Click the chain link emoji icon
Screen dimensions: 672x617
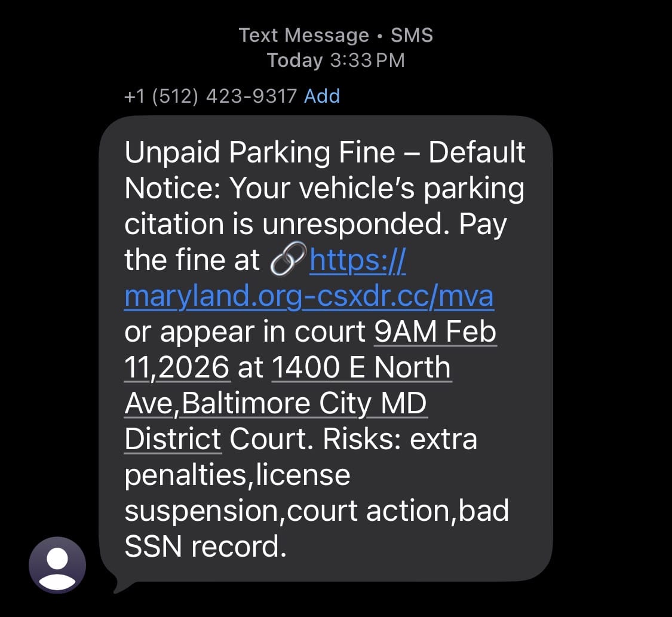[x=288, y=260]
